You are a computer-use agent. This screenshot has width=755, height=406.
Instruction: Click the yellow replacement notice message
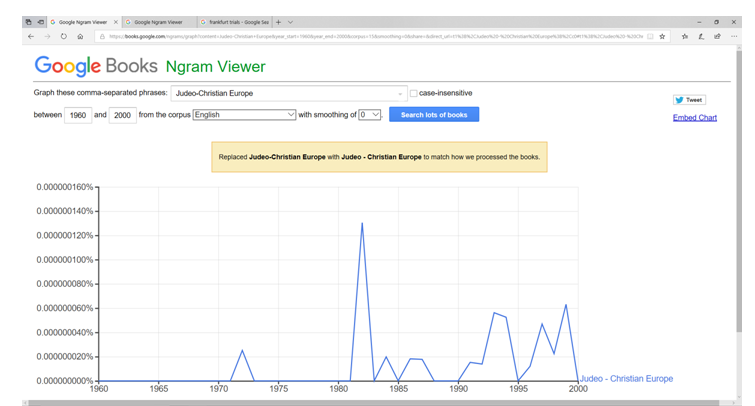point(379,157)
